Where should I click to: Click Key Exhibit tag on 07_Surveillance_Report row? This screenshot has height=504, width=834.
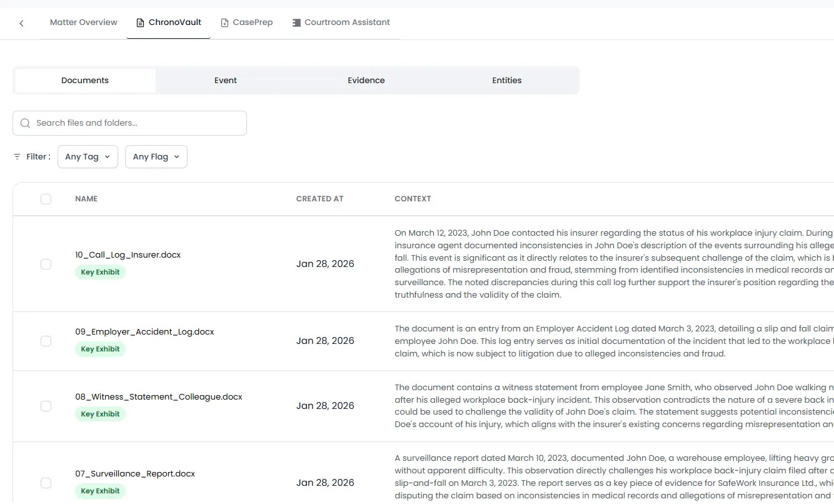pyautogui.click(x=100, y=491)
